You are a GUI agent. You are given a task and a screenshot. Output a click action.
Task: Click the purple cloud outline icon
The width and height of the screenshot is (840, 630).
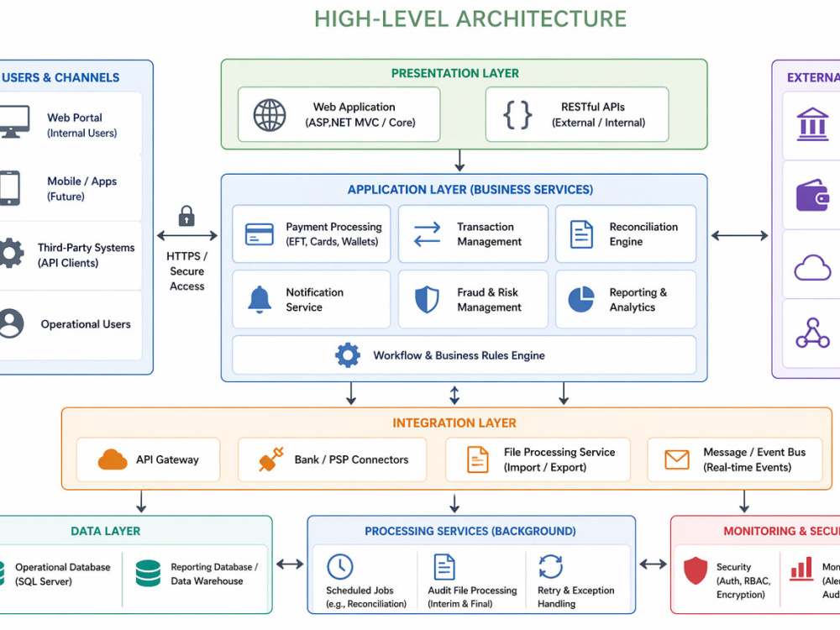coord(812,267)
